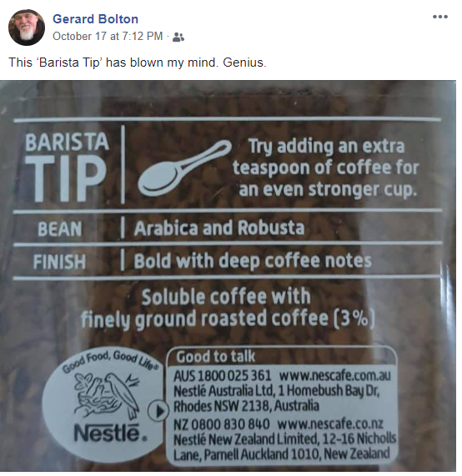Screen dimensions: 462x476
Task: Click the friends audience icon beside the timestamp
Action: (178, 37)
